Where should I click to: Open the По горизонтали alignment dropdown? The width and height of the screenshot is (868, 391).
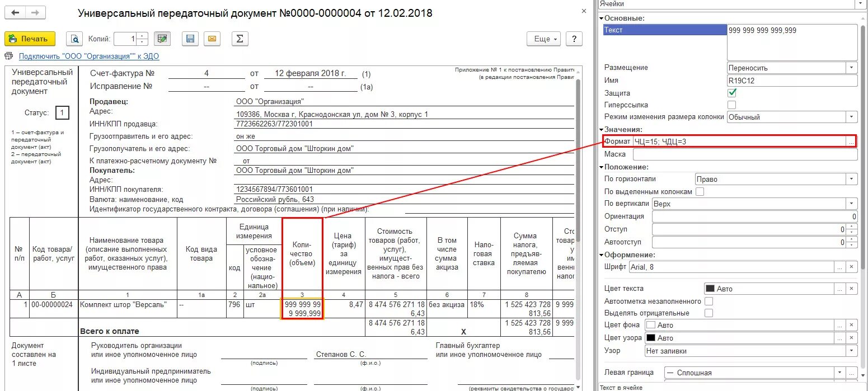[852, 179]
